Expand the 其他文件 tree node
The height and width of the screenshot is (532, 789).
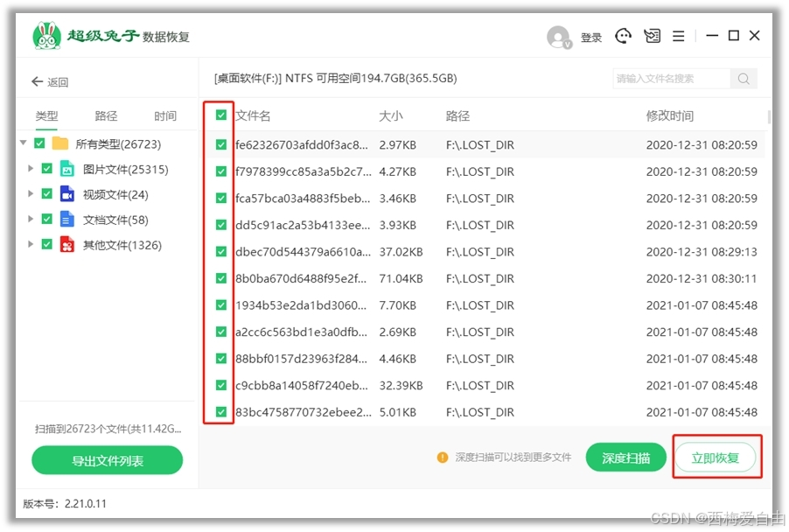click(31, 245)
